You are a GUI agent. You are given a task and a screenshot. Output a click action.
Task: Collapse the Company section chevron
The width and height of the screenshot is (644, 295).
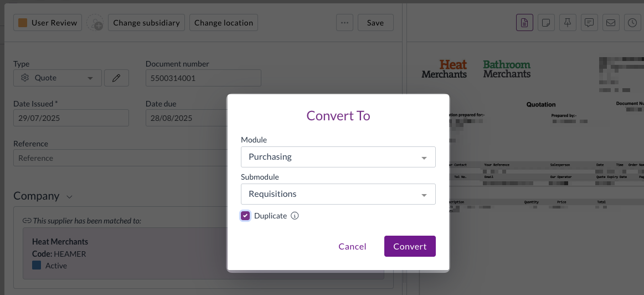click(x=69, y=196)
